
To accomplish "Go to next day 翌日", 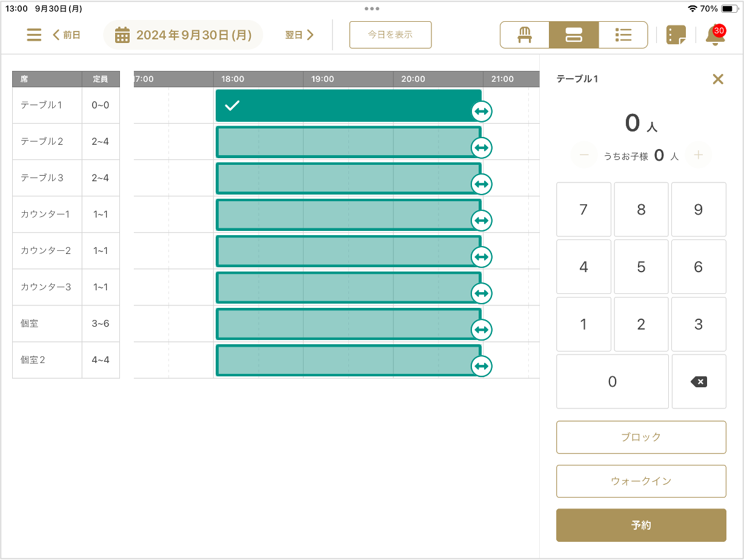I will [299, 35].
